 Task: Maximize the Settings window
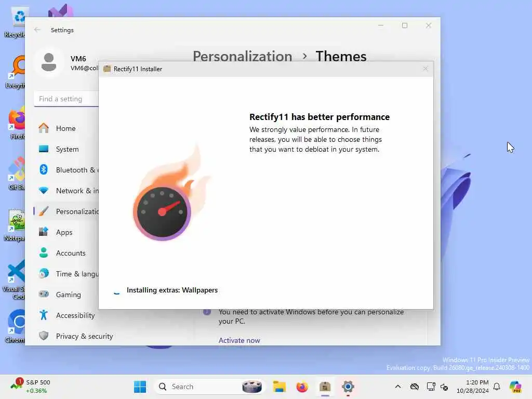404,25
